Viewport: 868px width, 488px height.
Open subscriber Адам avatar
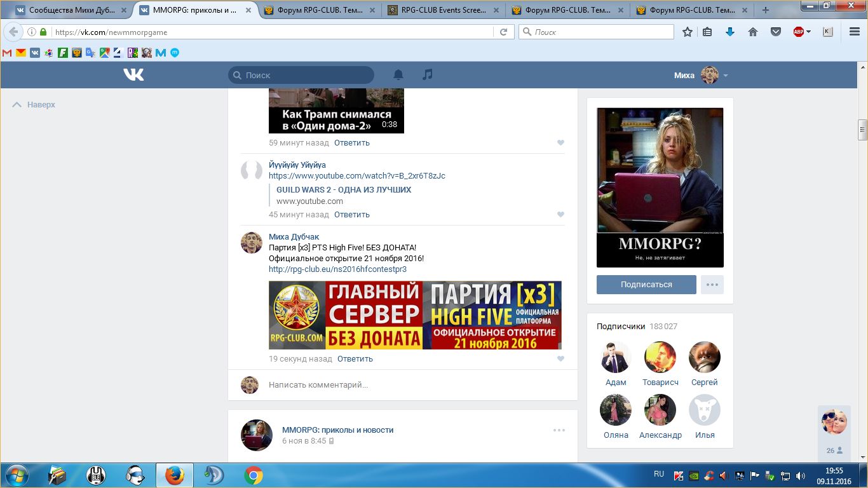pyautogui.click(x=616, y=357)
